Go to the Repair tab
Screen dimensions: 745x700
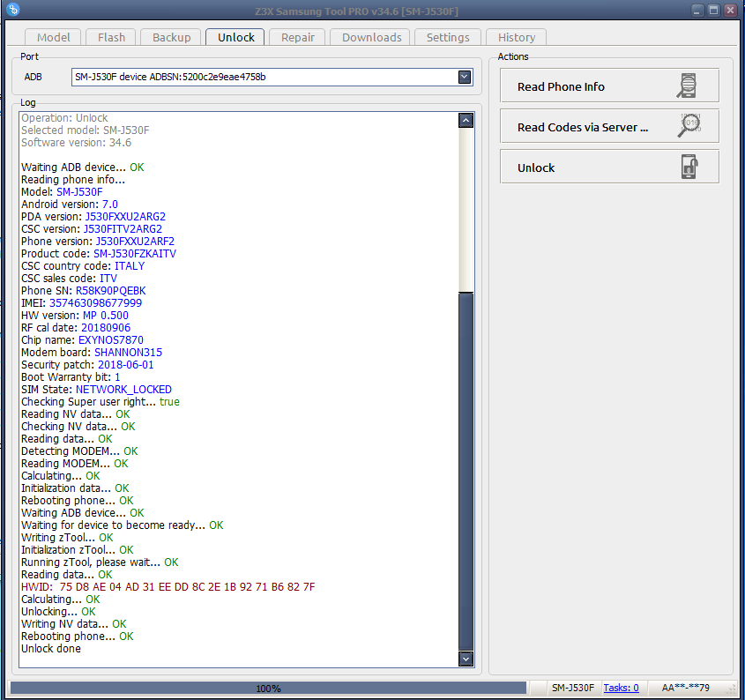pyautogui.click(x=297, y=37)
